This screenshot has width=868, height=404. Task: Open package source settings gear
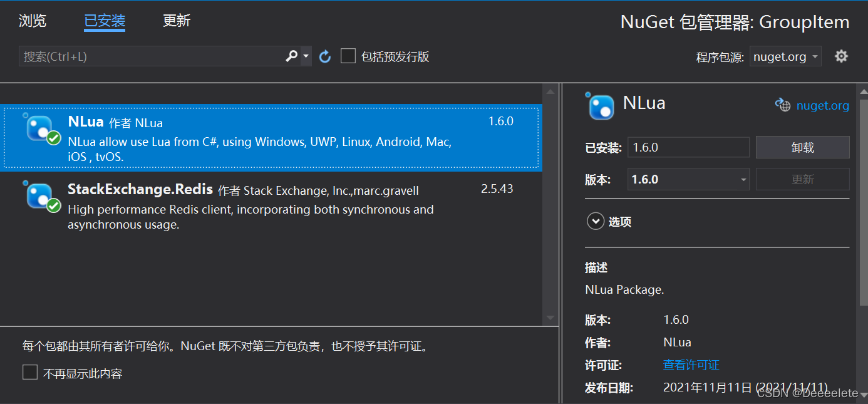pos(841,56)
